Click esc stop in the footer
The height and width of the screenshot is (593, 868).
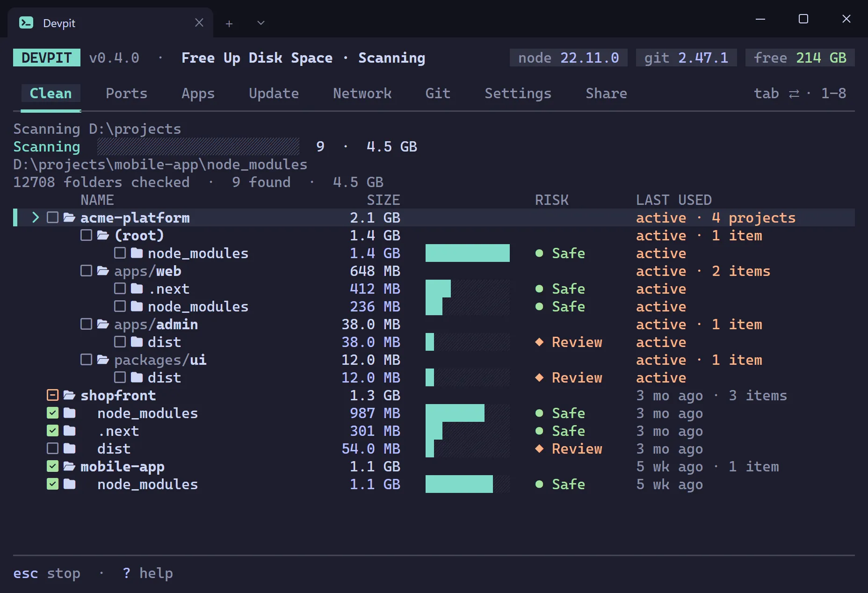[x=47, y=573]
